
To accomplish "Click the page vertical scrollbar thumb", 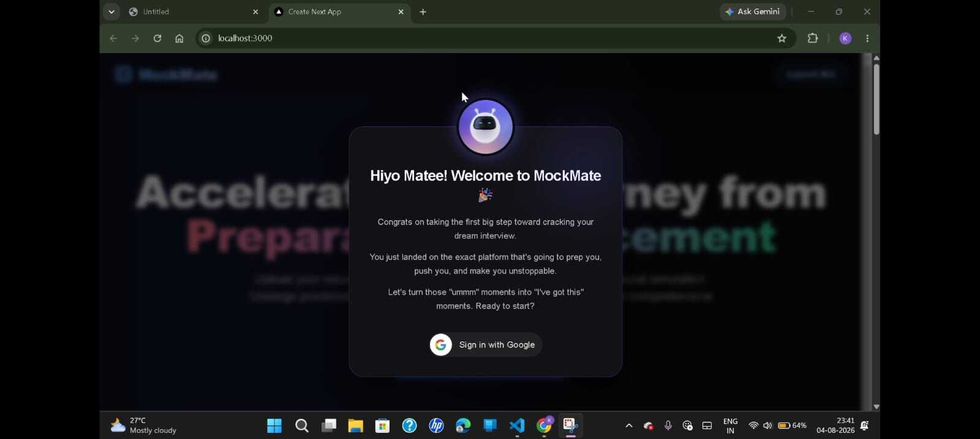I will [876, 98].
